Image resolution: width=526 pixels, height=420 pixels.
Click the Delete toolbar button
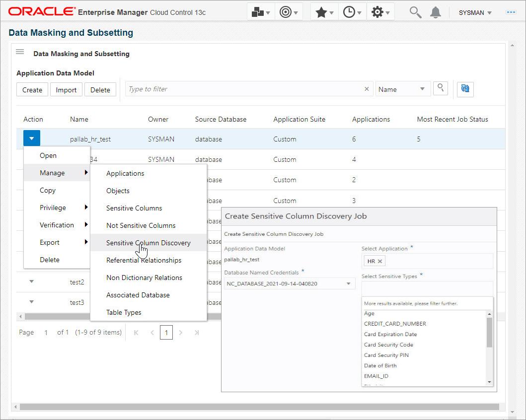100,90
